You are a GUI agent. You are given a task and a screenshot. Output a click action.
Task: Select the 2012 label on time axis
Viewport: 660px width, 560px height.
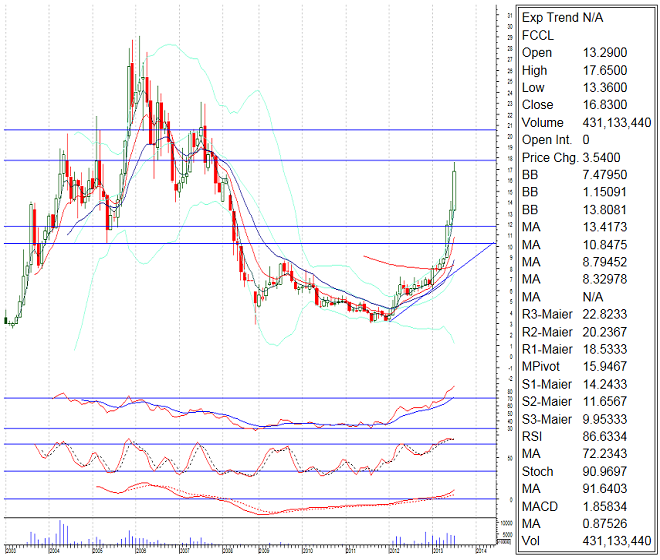[395, 550]
